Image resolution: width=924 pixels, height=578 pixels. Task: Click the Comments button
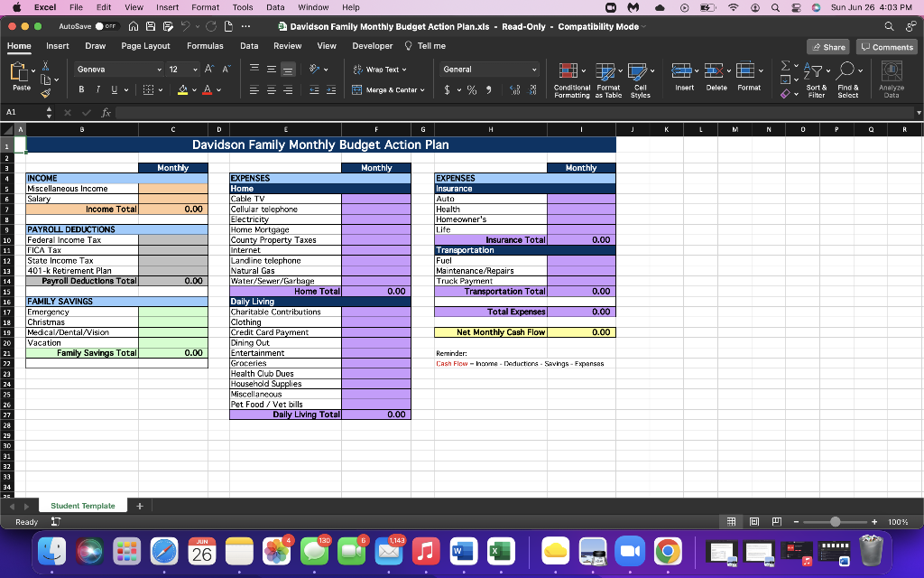pos(887,47)
